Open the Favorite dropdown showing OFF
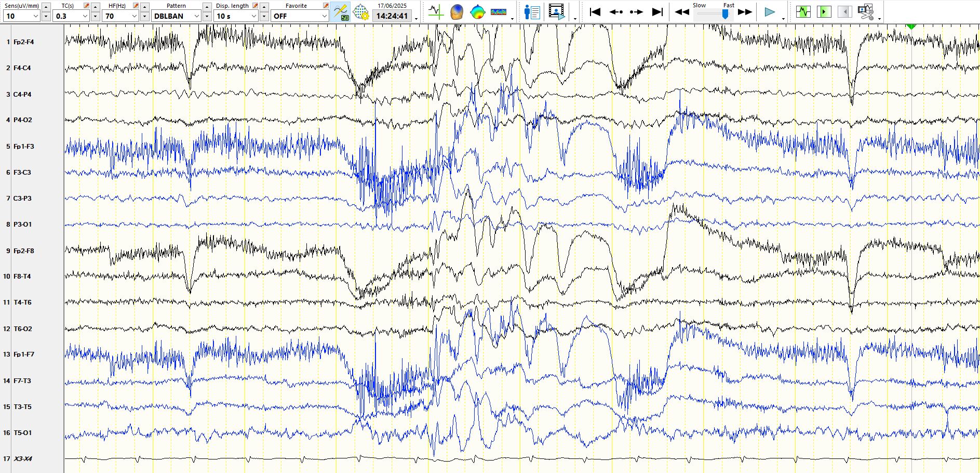This screenshot has height=473, width=980. tap(300, 16)
